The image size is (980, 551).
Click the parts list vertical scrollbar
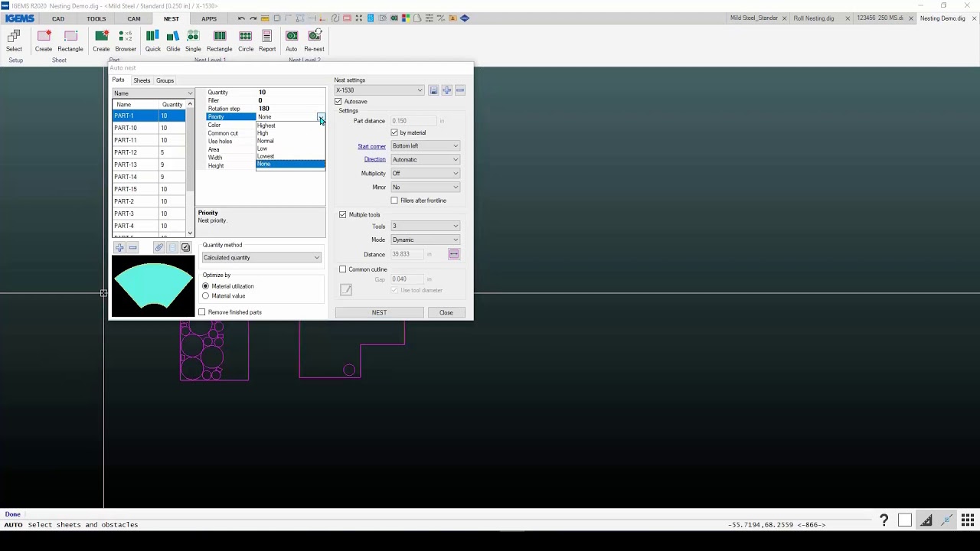pyautogui.click(x=191, y=168)
